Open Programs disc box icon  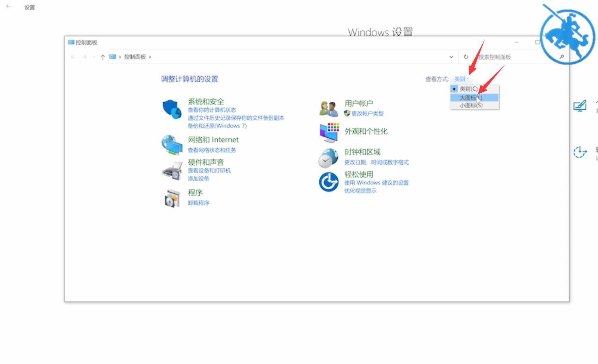click(x=172, y=198)
